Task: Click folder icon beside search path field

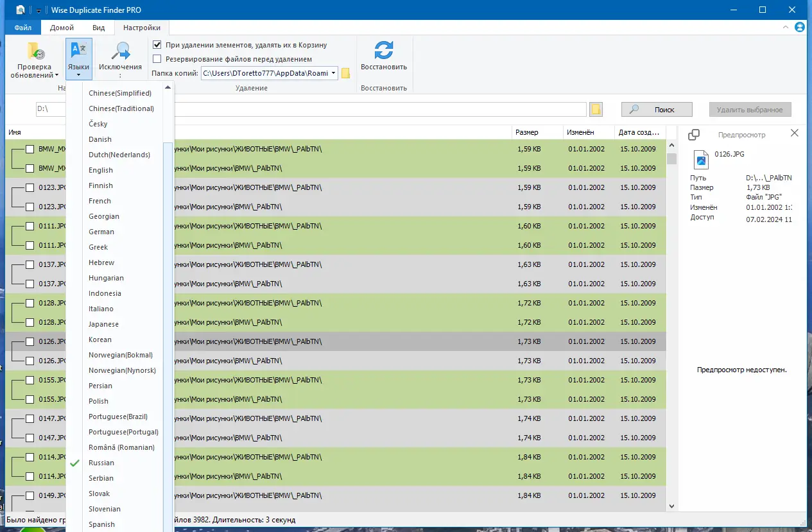Action: point(596,109)
